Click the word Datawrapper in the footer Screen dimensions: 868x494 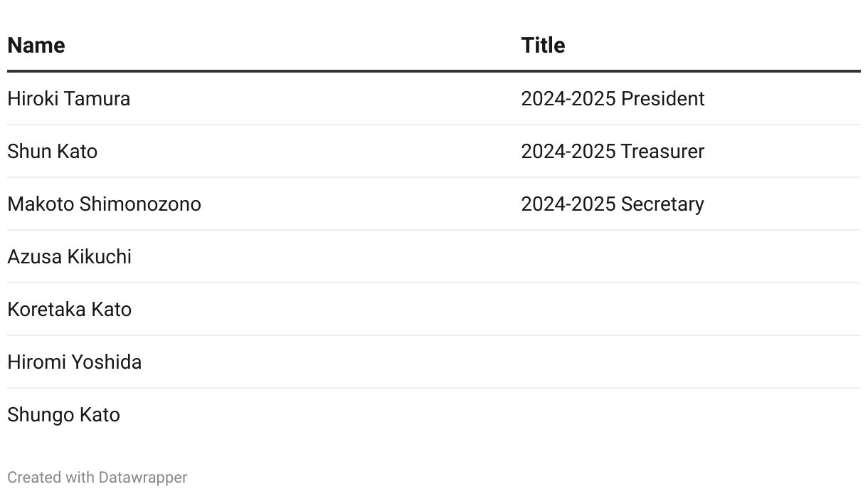pyautogui.click(x=143, y=478)
